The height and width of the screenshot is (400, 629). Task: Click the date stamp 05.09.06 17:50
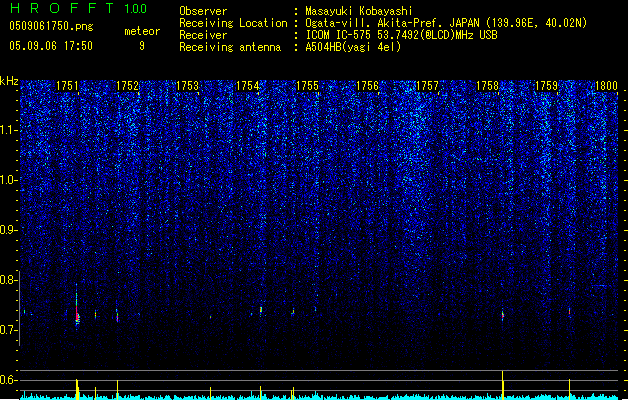click(51, 46)
